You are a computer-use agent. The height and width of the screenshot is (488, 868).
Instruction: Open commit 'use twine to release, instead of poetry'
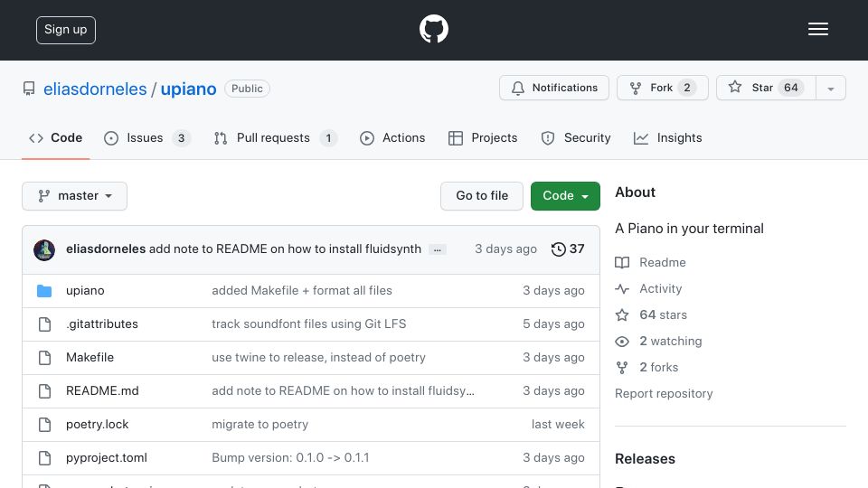click(319, 358)
